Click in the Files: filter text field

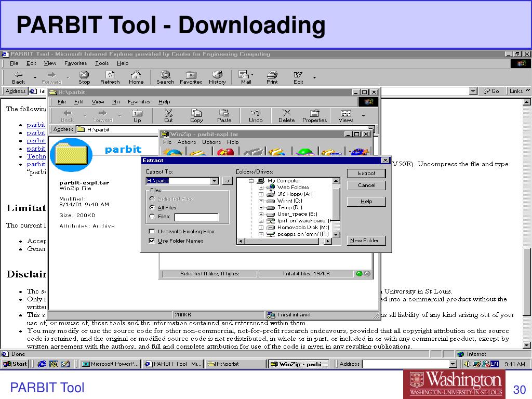[196, 217]
